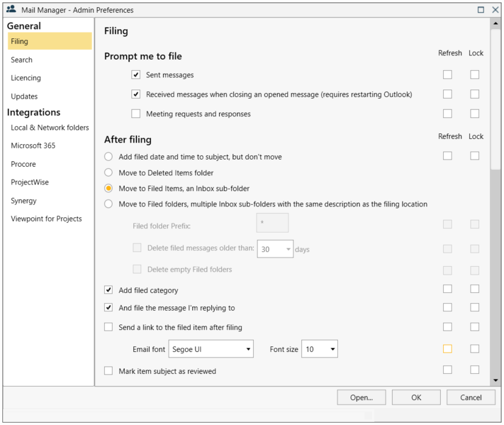Click the Open... button

362,398
